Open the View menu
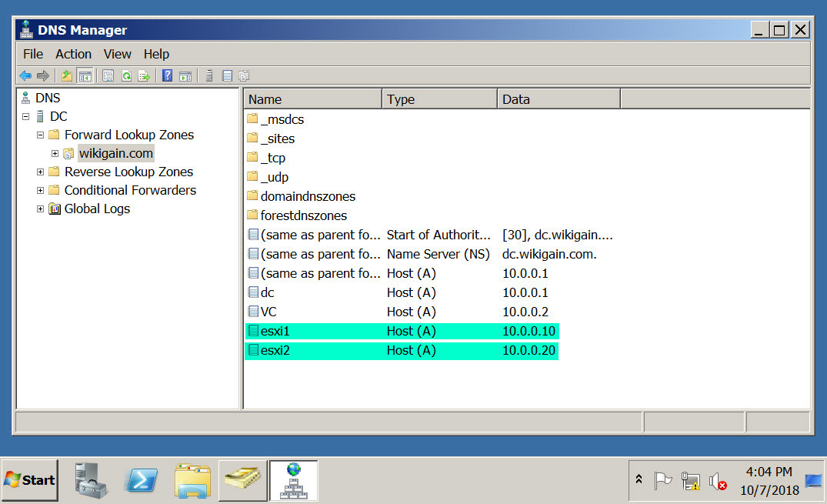Screen dimensions: 827x504 tap(117, 54)
